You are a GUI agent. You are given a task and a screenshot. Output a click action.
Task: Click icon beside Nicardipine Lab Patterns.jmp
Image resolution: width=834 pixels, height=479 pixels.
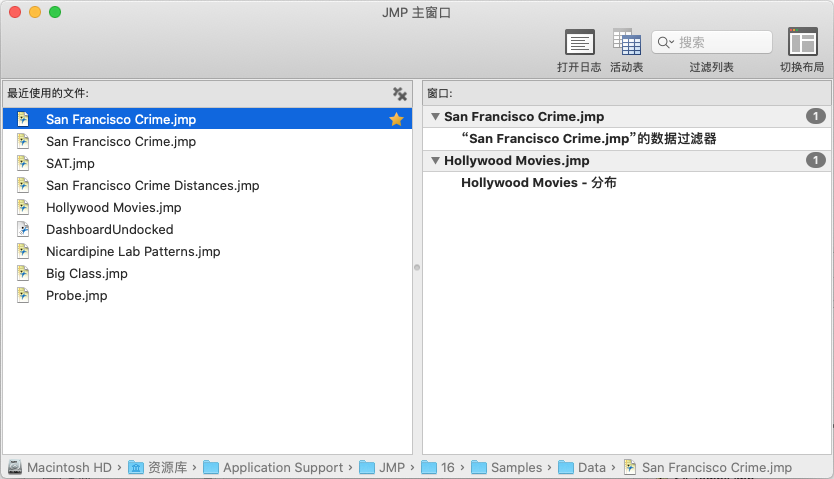click(23, 251)
